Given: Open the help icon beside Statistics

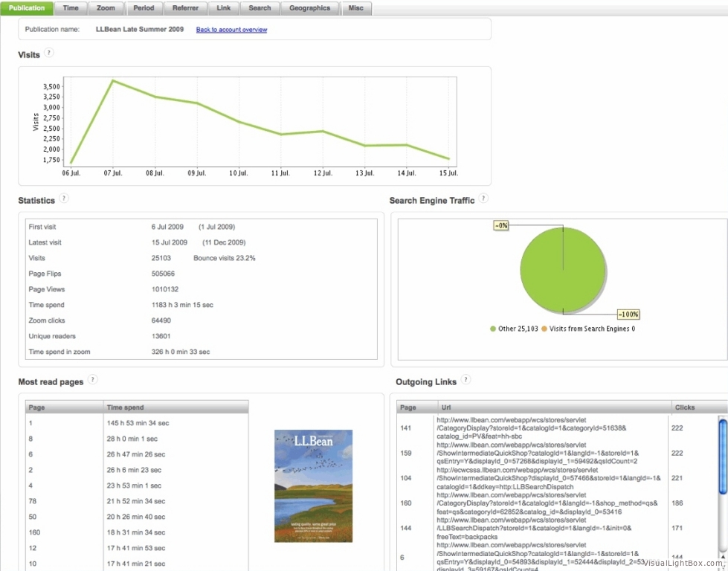Looking at the screenshot, I should pos(64,199).
